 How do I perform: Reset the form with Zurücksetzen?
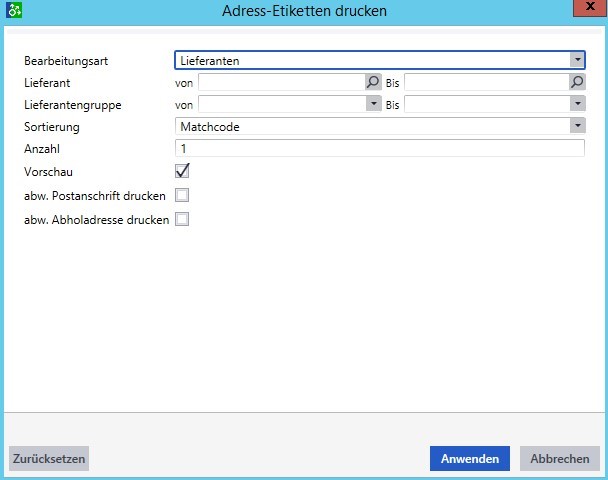point(49,459)
